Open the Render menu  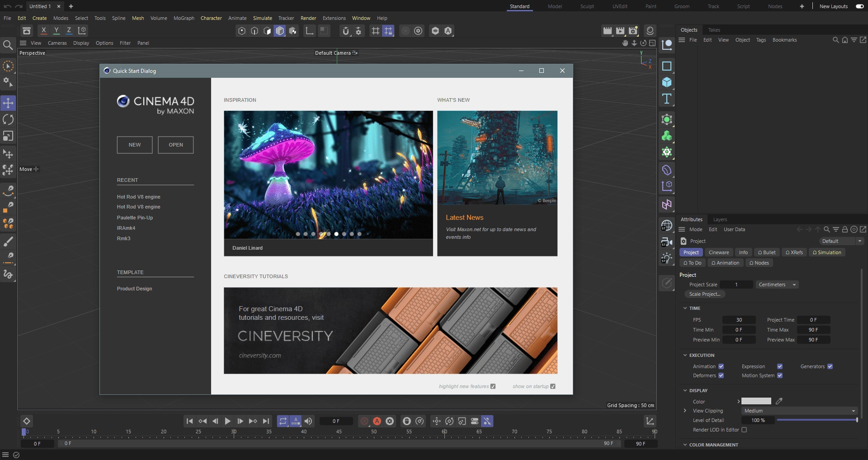click(308, 18)
